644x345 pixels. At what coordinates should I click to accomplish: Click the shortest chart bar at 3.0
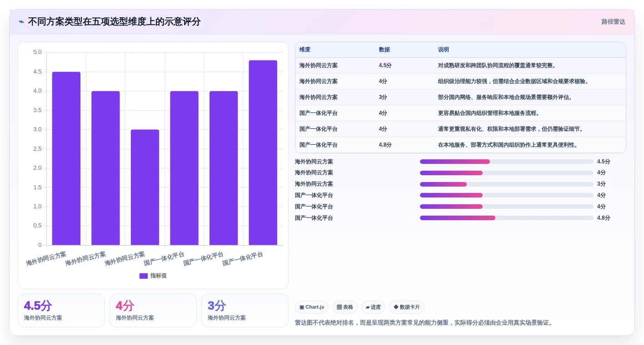pos(145,187)
